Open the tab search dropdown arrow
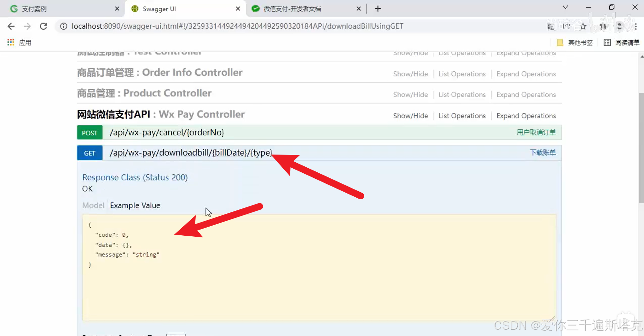This screenshot has height=336, width=644. [565, 7]
